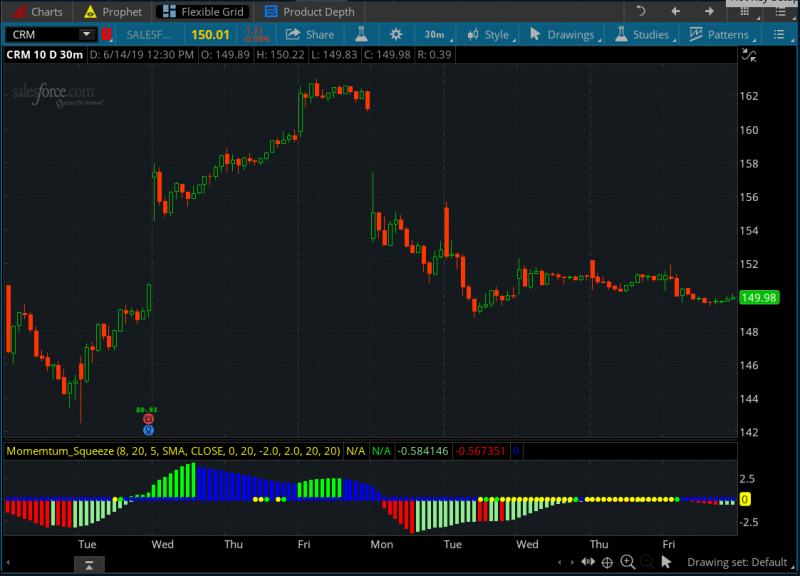Collapse the lower panel with the up-arrow button
800x576 pixels.
(x=89, y=566)
